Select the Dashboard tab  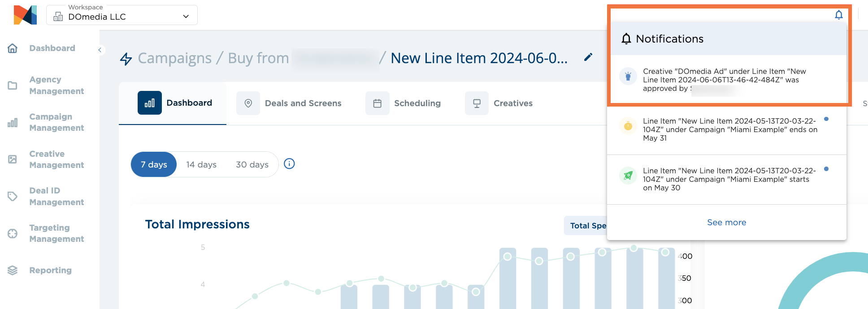pos(173,103)
